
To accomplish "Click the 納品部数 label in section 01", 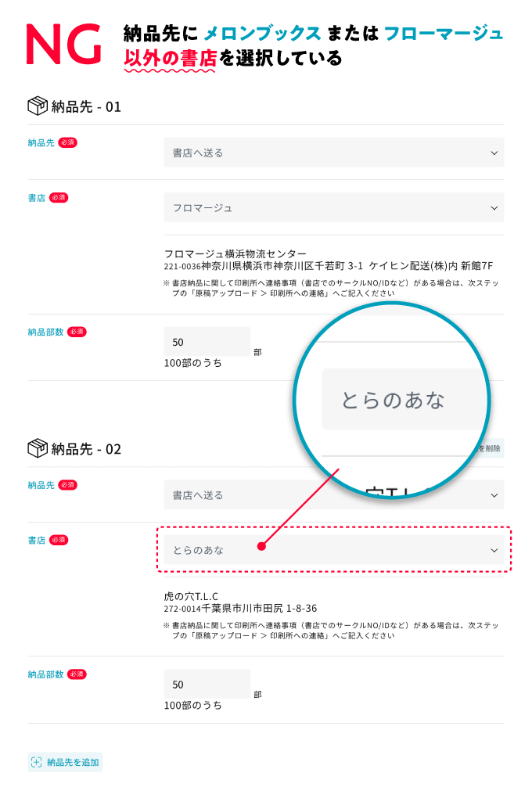I will 46,332.
